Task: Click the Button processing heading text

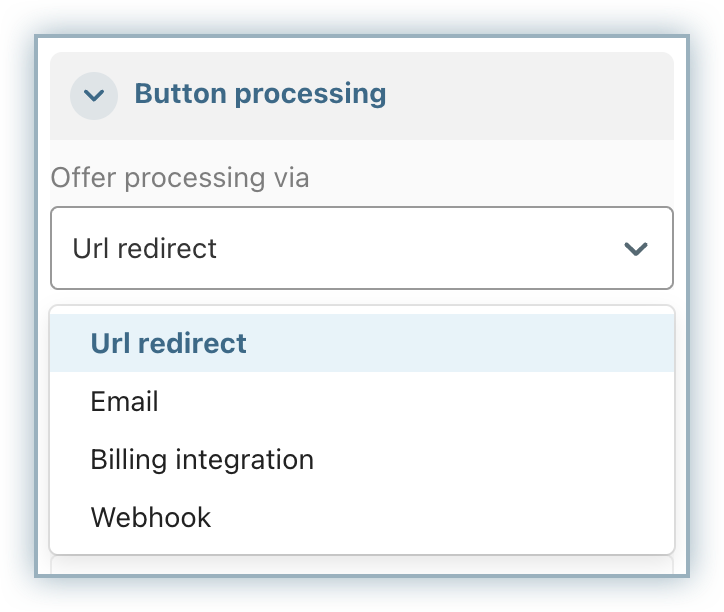Action: 260,94
